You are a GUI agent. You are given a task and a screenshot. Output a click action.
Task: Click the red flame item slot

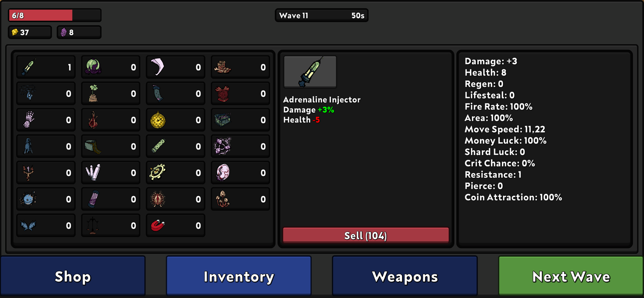click(x=110, y=120)
